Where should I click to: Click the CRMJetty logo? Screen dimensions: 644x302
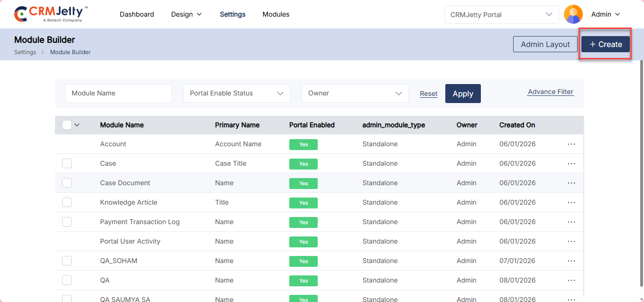coord(51,14)
